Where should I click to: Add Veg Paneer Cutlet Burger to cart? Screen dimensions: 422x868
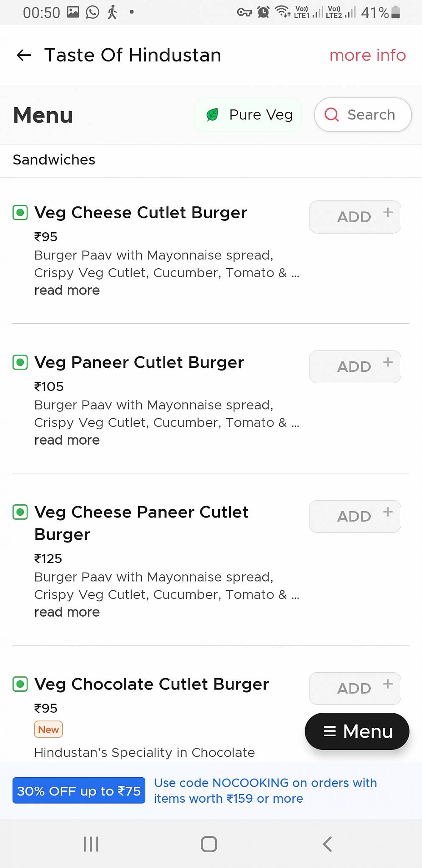[355, 367]
